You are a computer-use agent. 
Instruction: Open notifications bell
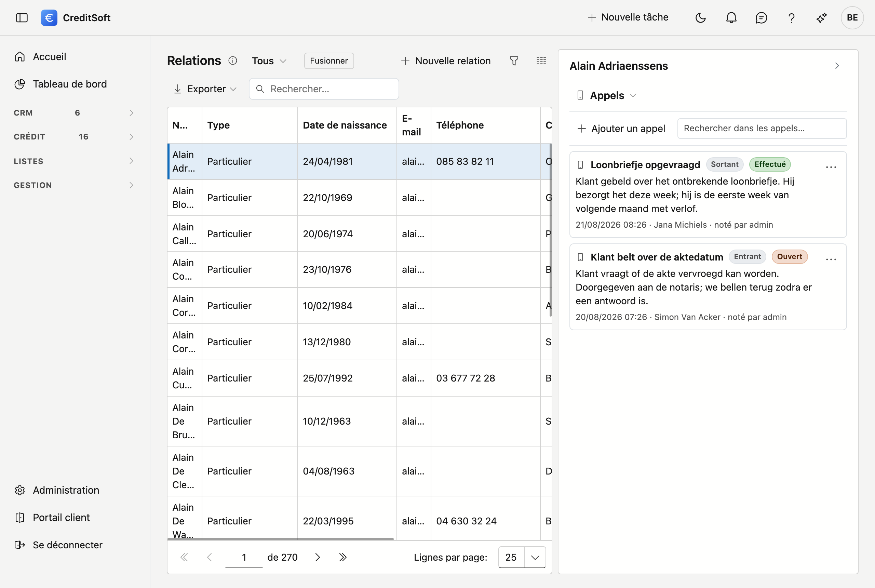point(731,18)
